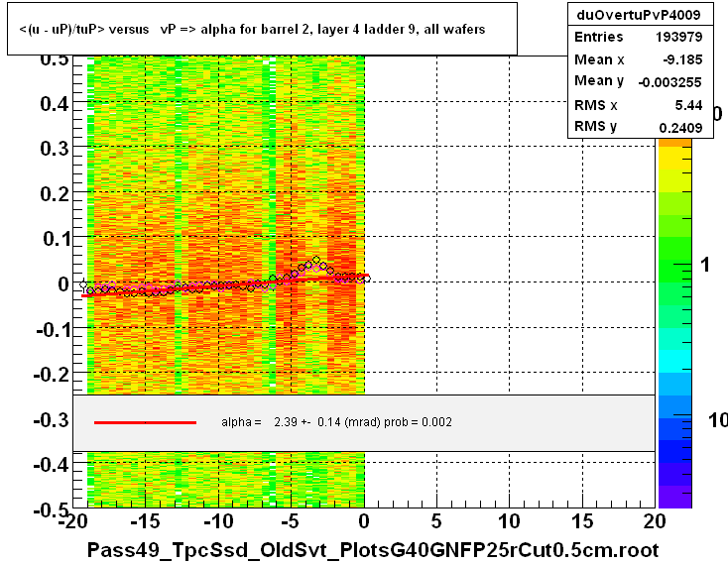Click the y-axis tick label 0.3

(x=55, y=149)
